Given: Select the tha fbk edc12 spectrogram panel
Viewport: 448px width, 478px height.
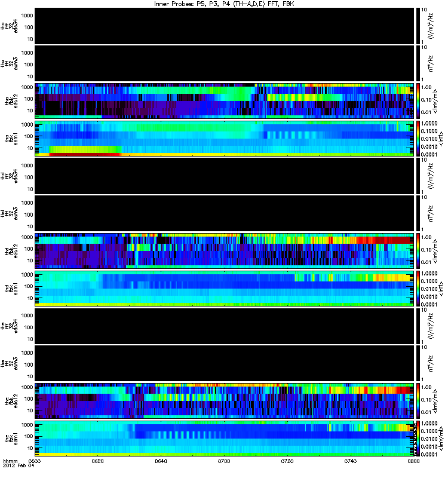Looking at the screenshot, I should 225,101.
